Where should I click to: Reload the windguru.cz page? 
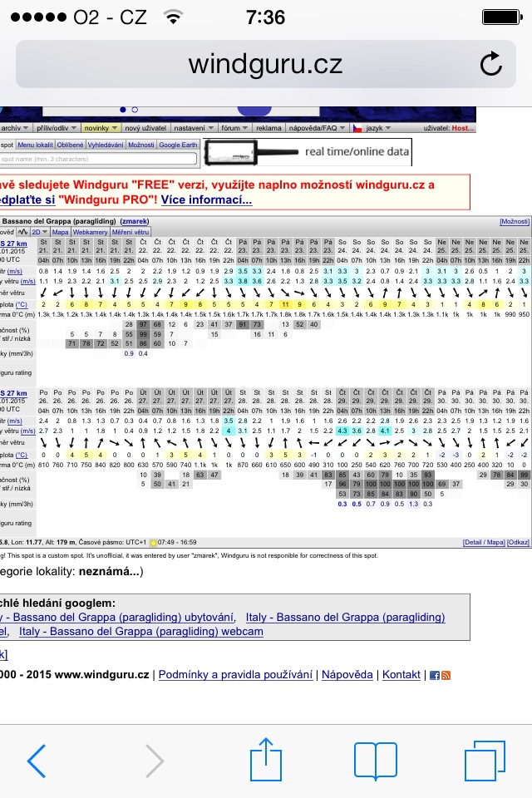click(490, 64)
